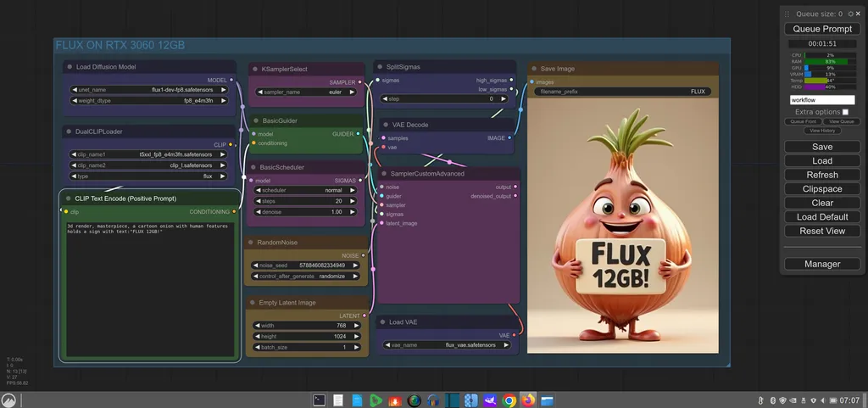The height and width of the screenshot is (408, 868).
Task: Collapse the Empty Latent Image node via its dot
Action: pyautogui.click(x=253, y=303)
